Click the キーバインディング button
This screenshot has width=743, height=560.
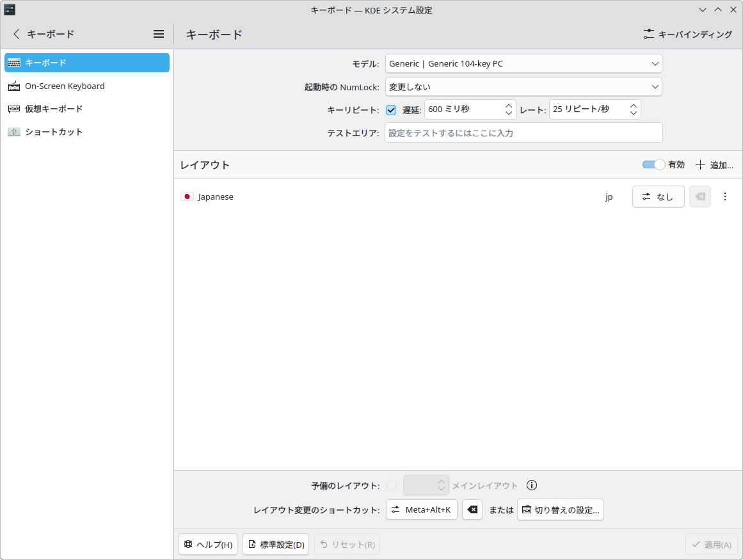click(x=687, y=34)
